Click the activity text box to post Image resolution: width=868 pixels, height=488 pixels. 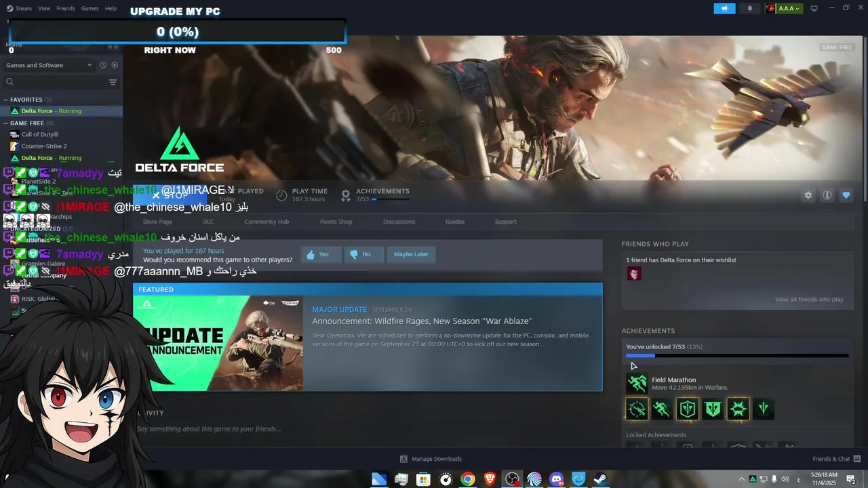pos(366,429)
